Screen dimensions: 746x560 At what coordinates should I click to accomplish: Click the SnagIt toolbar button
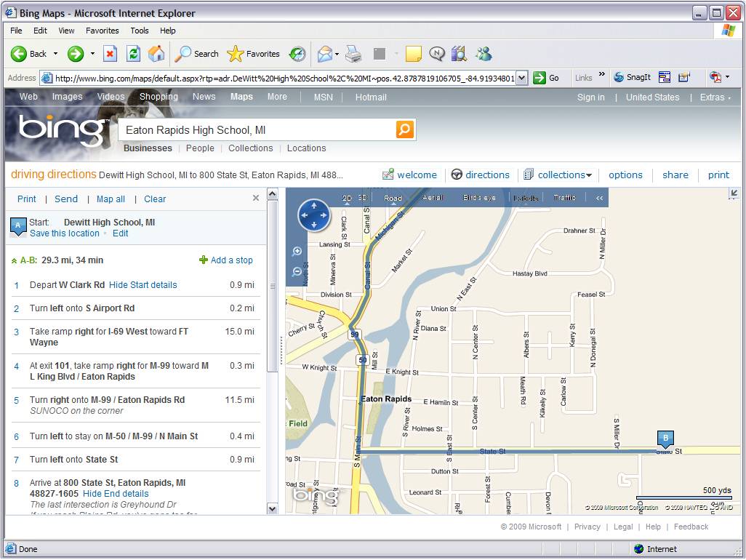pyautogui.click(x=632, y=77)
